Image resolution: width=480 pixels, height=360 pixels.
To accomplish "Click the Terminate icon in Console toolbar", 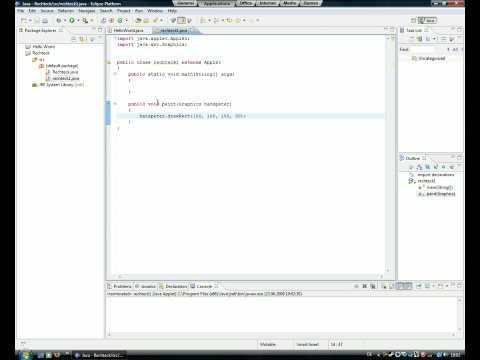I will coord(356,286).
